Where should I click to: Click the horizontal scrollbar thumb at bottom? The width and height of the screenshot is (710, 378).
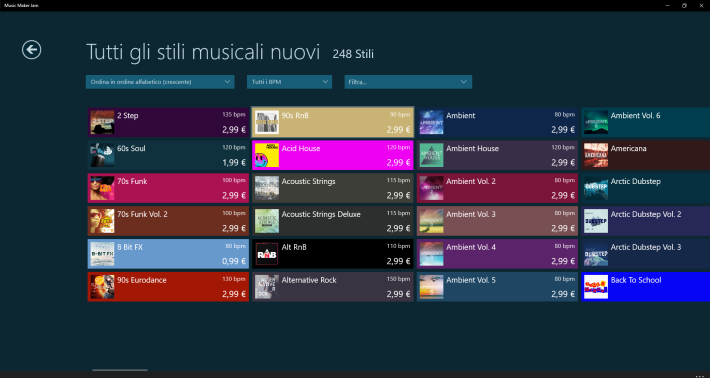click(120, 370)
